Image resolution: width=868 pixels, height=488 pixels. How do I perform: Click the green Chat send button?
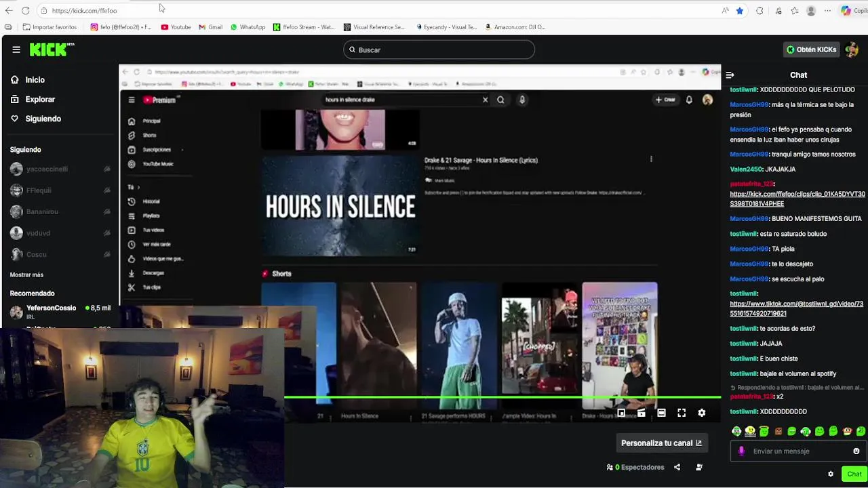coord(854,474)
